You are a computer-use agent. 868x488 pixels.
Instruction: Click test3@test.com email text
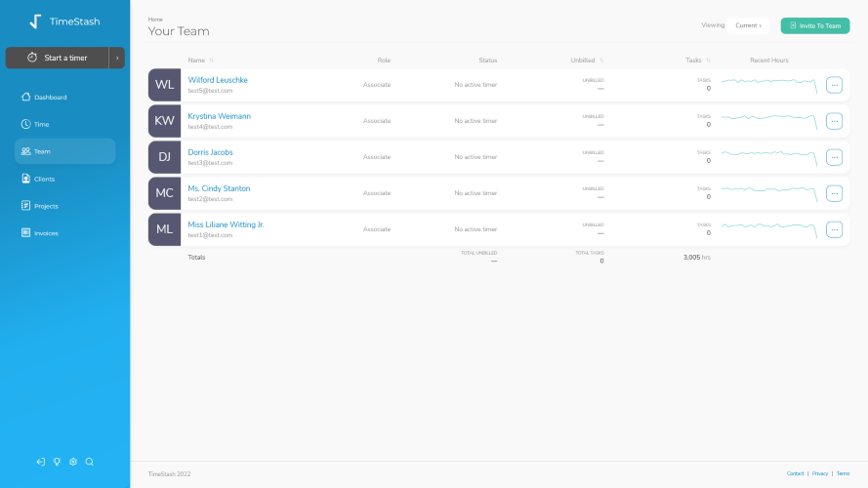pyautogui.click(x=210, y=163)
